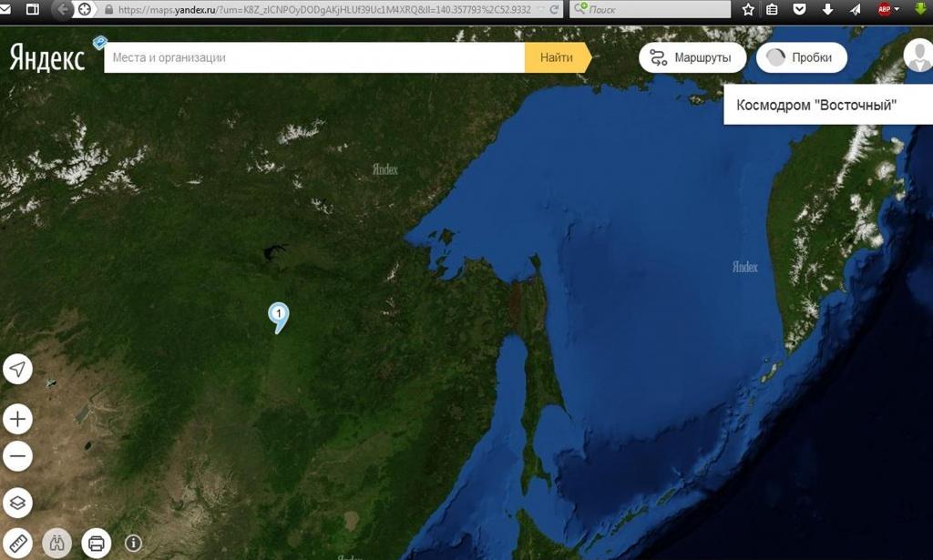Screen dimensions: 933x560
Task: Open the map layers switcher
Action: coord(17,503)
